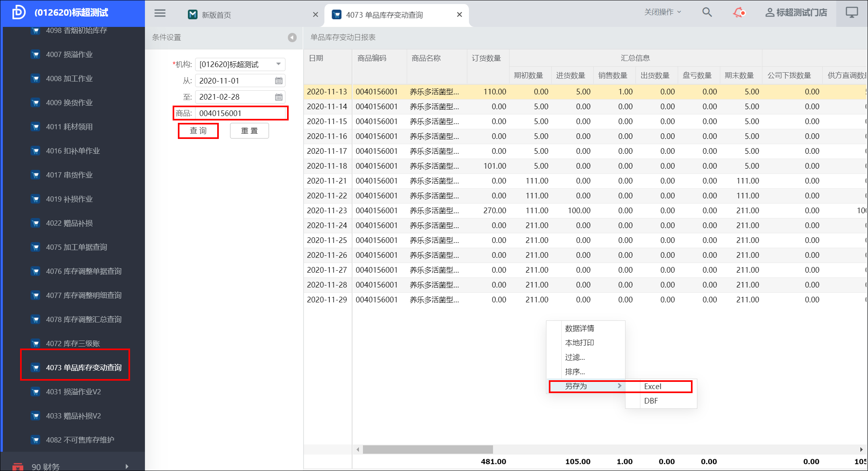Viewport: 868px width, 471px height.
Task: Click the 至 date field 2021-02-28
Action: [x=240, y=97]
